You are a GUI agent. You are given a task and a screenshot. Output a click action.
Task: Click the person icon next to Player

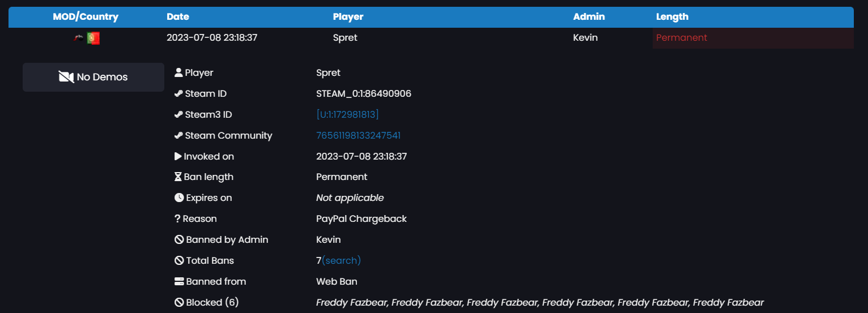click(178, 72)
